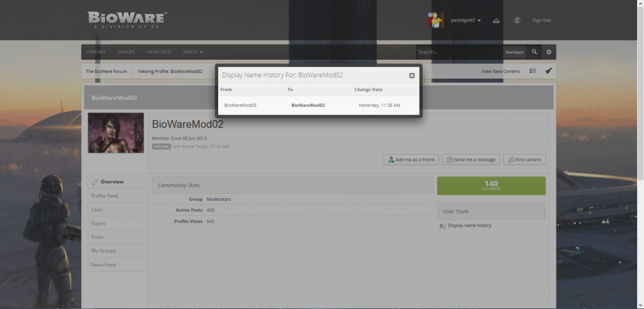
Task: Open advanced search gear icon
Action: coord(548,52)
